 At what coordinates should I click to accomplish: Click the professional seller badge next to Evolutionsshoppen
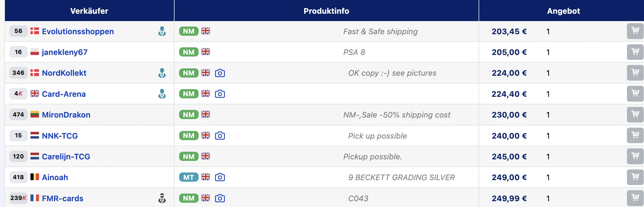pyautogui.click(x=162, y=31)
